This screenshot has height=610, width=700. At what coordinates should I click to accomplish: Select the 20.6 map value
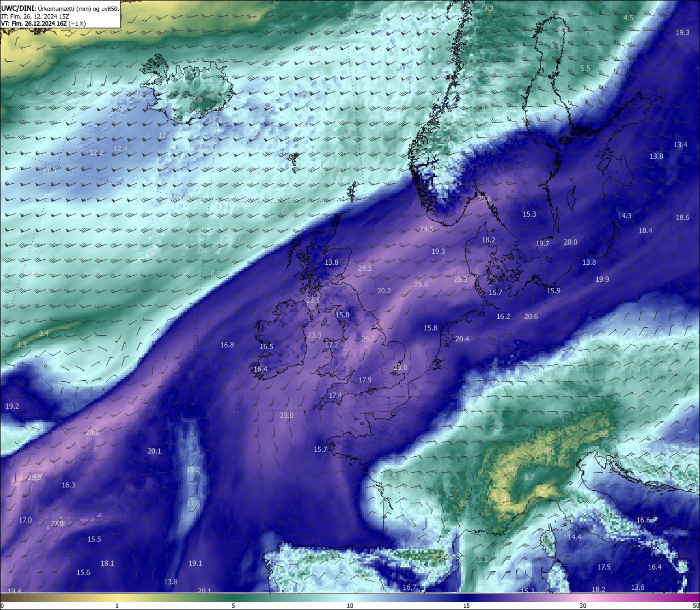coord(531,316)
